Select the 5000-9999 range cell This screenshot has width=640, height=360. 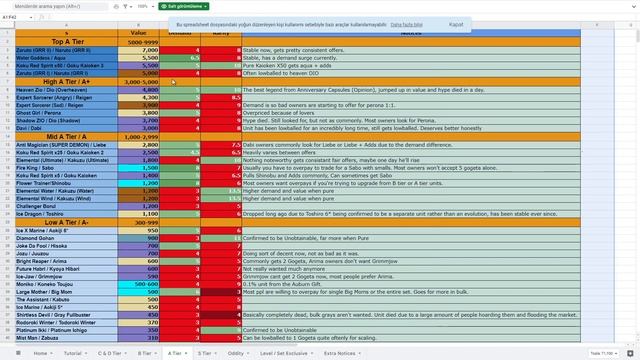(138, 42)
